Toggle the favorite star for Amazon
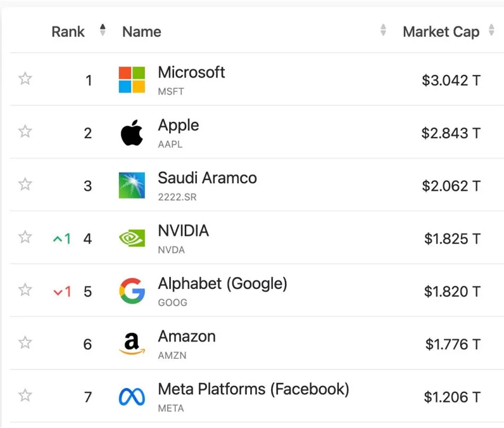The height and width of the screenshot is (428, 504). (25, 343)
